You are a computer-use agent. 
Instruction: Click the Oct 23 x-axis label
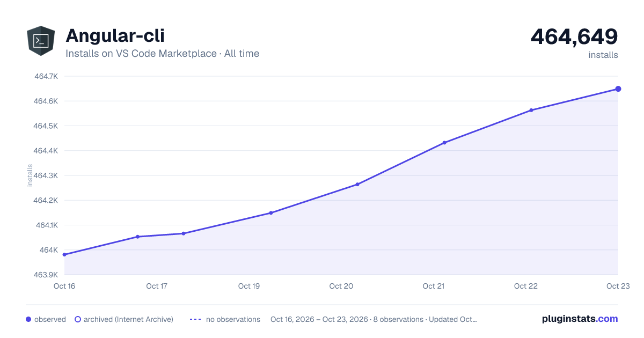click(x=618, y=286)
